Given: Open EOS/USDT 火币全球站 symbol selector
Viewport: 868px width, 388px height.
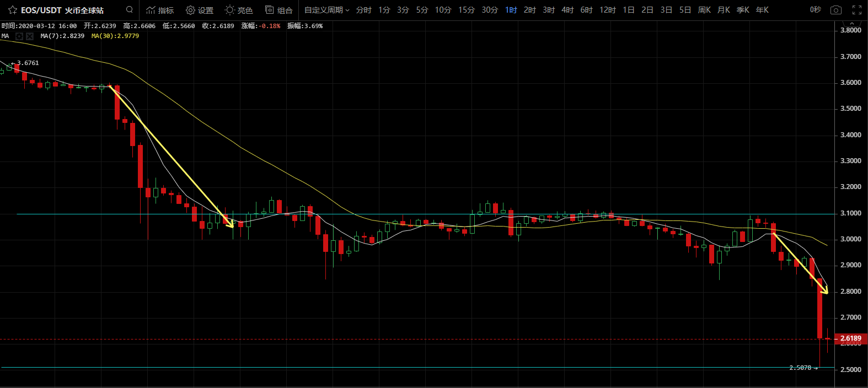Looking at the screenshot, I should click(x=62, y=10).
